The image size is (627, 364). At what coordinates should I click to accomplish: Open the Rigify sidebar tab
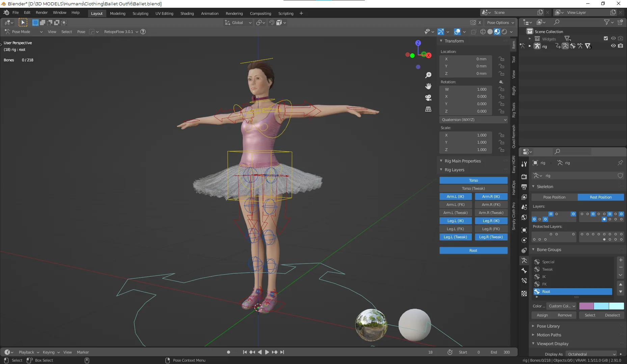pyautogui.click(x=513, y=91)
